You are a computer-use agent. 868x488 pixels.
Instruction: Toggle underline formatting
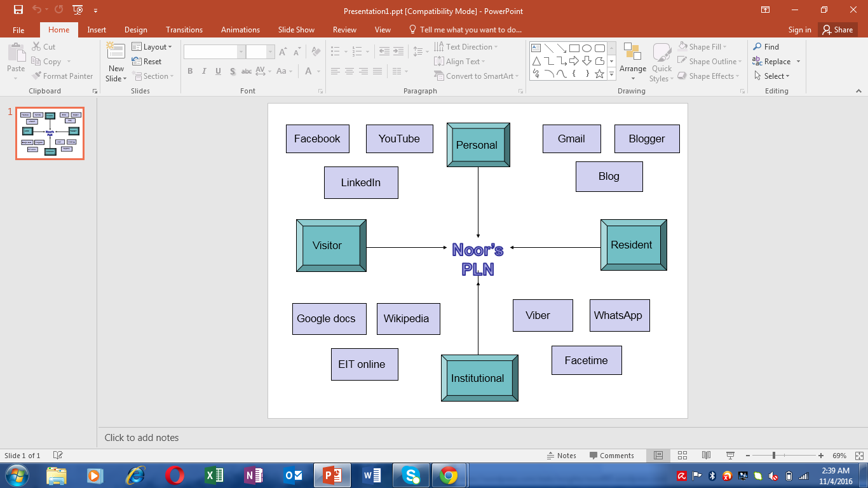[x=219, y=72]
